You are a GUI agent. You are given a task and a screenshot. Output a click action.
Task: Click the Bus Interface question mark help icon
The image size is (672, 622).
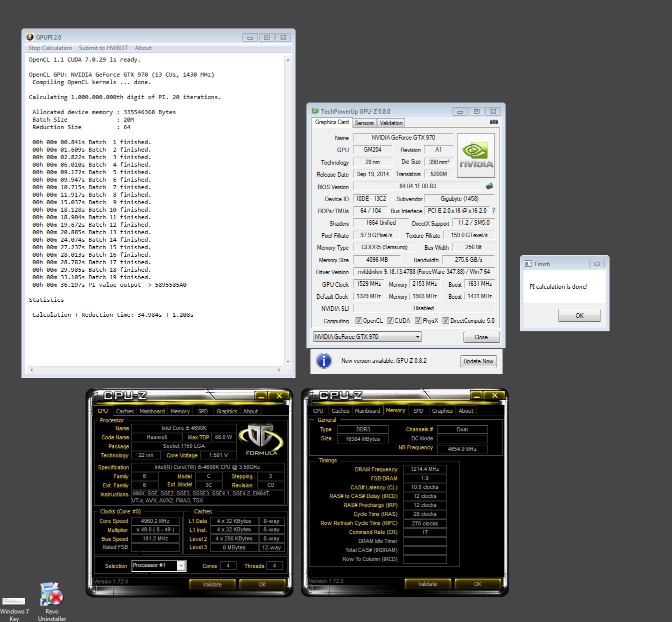pos(493,211)
